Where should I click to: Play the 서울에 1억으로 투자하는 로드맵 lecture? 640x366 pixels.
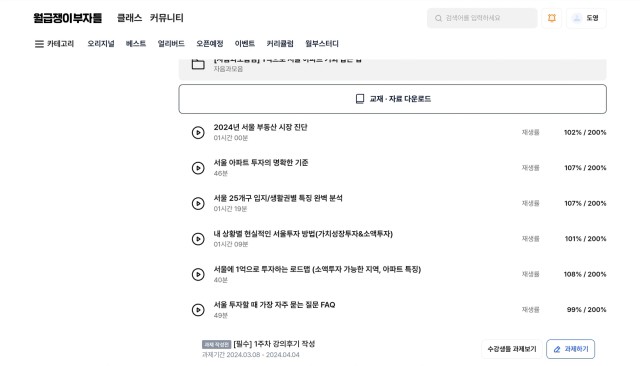[198, 274]
